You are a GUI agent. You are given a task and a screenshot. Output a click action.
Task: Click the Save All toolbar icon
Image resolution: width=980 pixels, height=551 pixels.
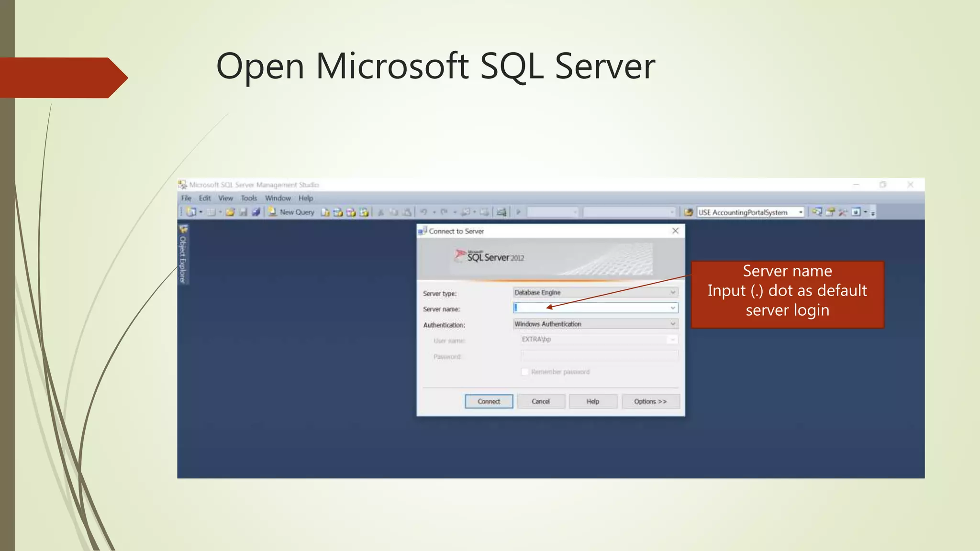256,212
